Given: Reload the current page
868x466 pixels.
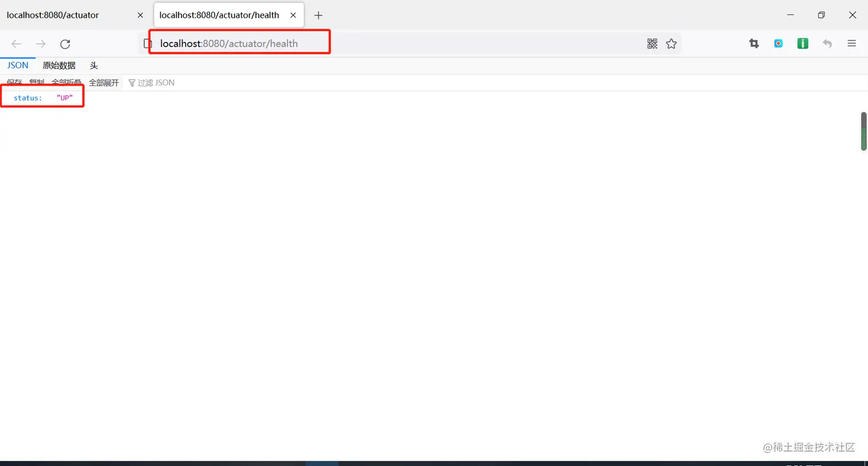Looking at the screenshot, I should [65, 44].
